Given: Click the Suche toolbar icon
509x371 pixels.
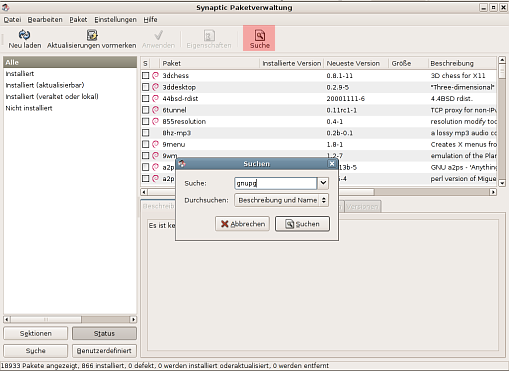Looking at the screenshot, I should pyautogui.click(x=260, y=35).
